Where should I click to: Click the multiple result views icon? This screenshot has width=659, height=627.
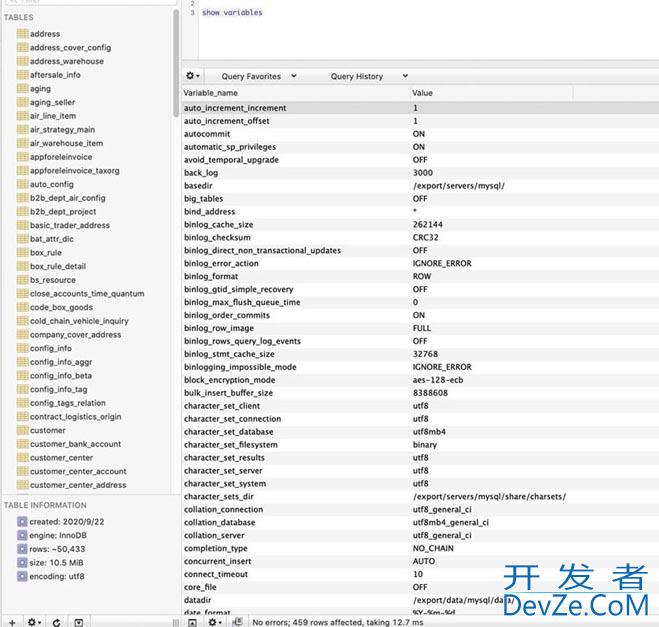[x=237, y=622]
